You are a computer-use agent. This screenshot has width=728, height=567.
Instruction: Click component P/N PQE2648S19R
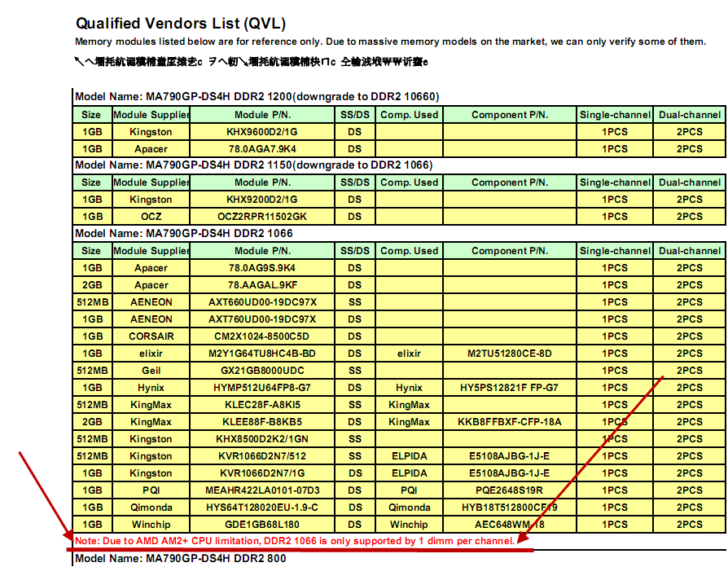[x=509, y=490]
